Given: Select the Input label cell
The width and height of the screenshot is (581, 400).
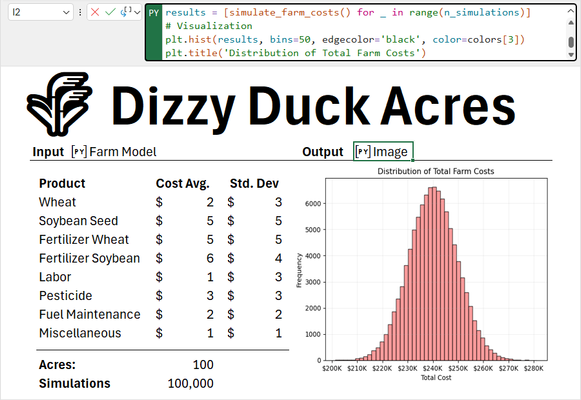Looking at the screenshot, I should pyautogui.click(x=48, y=152).
